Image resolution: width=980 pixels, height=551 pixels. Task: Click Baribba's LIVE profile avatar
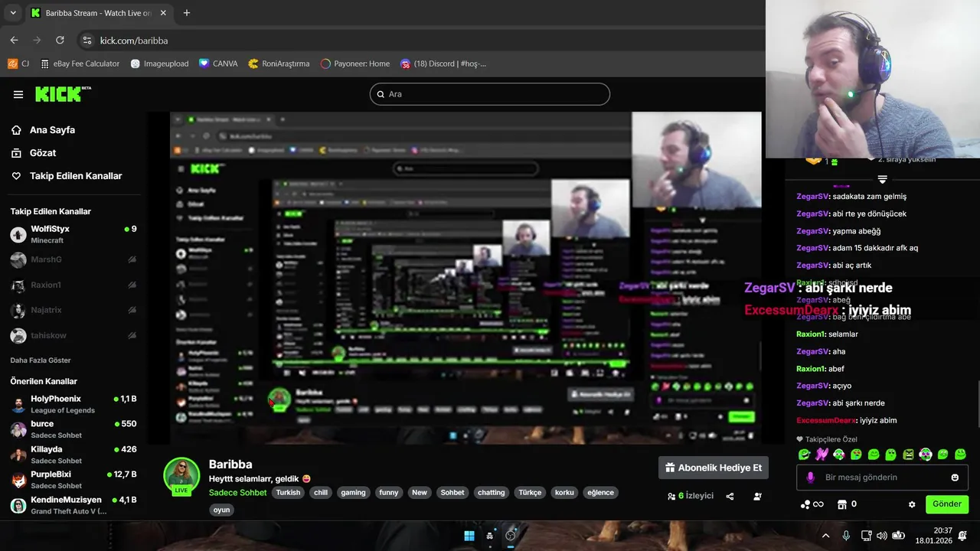[181, 476]
